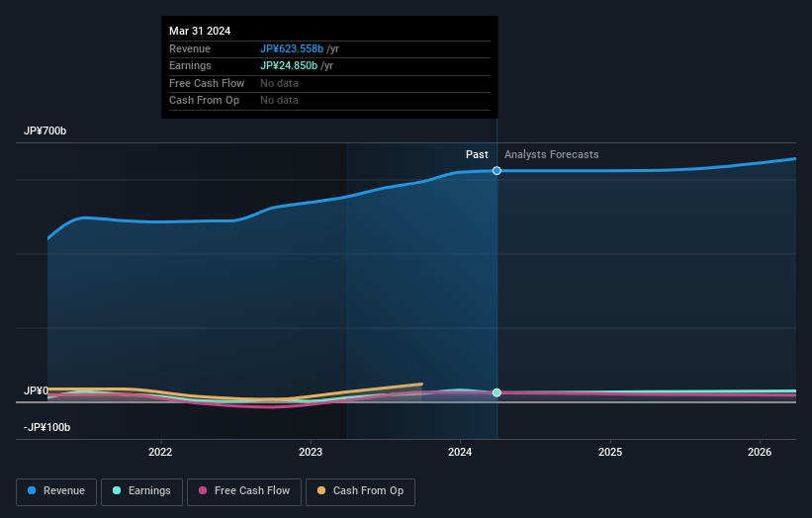Click the JP¥24.850b earnings value
The height and width of the screenshot is (518, 812).
289,65
